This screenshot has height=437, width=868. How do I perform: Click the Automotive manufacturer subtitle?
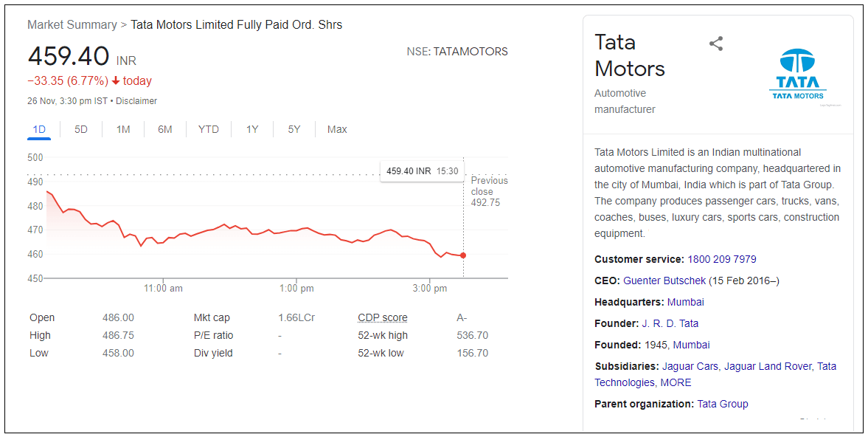625,101
